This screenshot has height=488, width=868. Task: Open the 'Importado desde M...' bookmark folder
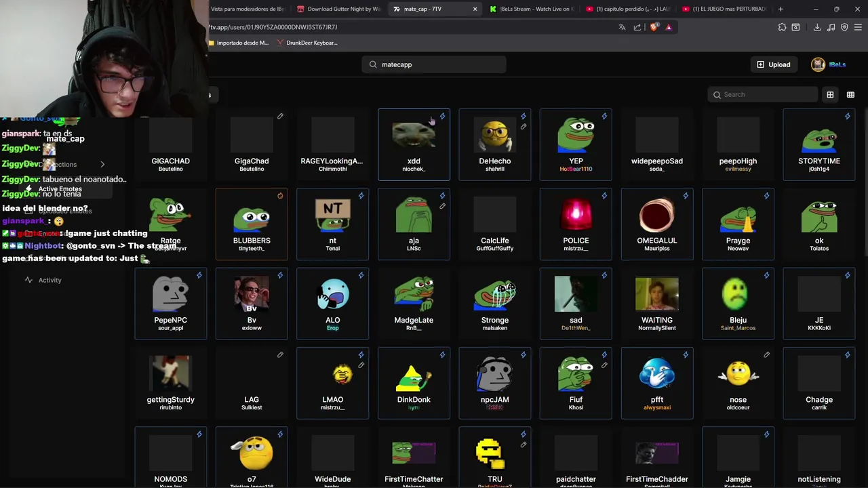[239, 43]
